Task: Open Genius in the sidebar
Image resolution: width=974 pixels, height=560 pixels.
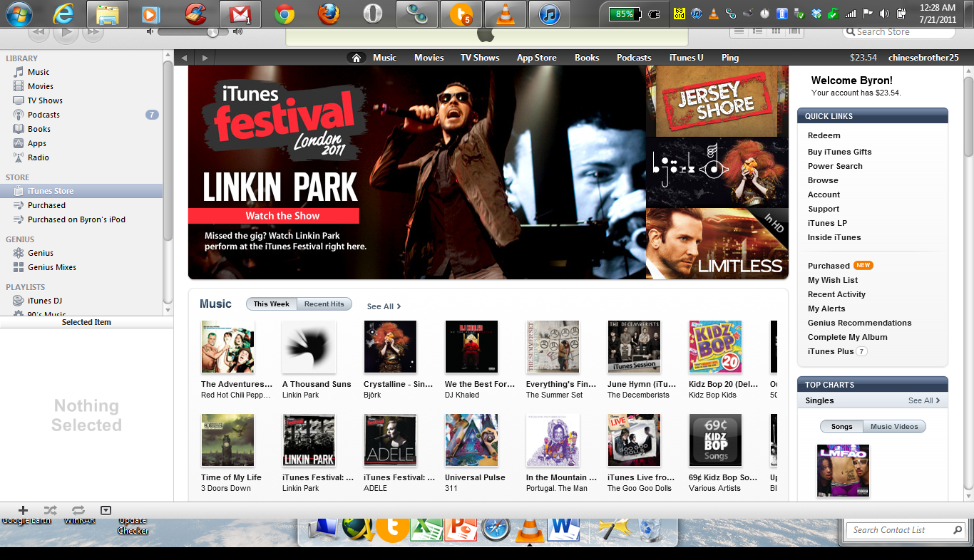Action: coord(41,253)
